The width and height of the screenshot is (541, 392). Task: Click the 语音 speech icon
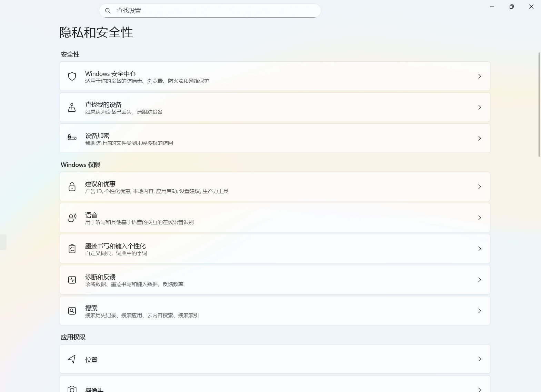pos(72,218)
